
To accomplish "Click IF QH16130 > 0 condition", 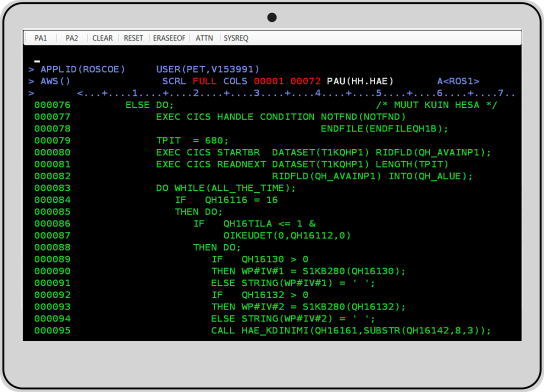I will pos(260,259).
